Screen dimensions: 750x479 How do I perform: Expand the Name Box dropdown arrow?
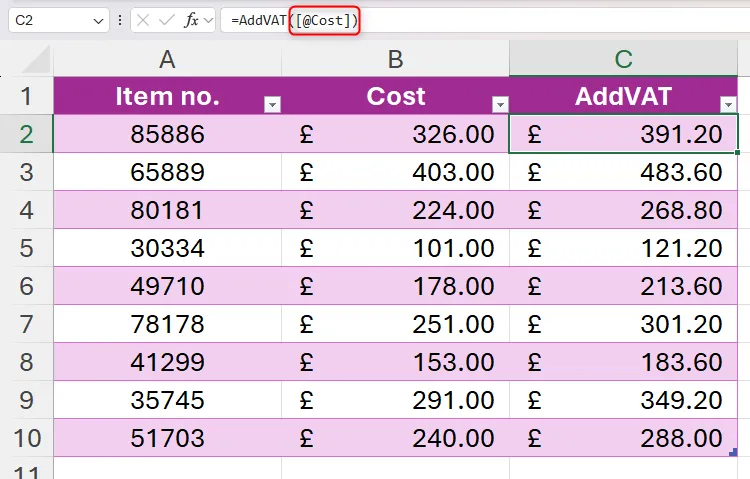click(98, 20)
